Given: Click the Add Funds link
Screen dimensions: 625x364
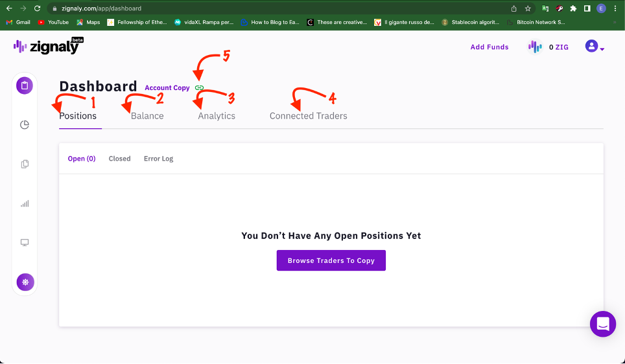Looking at the screenshot, I should [489, 47].
